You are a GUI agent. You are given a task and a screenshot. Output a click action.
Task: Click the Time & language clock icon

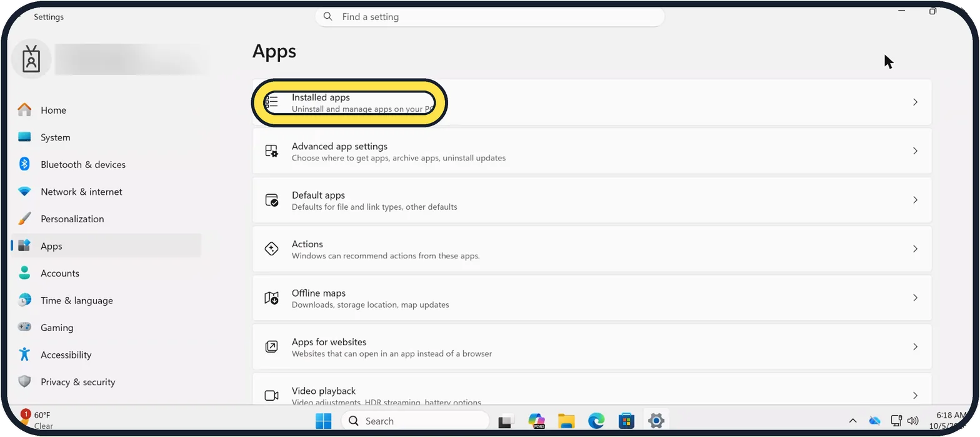pyautogui.click(x=24, y=300)
